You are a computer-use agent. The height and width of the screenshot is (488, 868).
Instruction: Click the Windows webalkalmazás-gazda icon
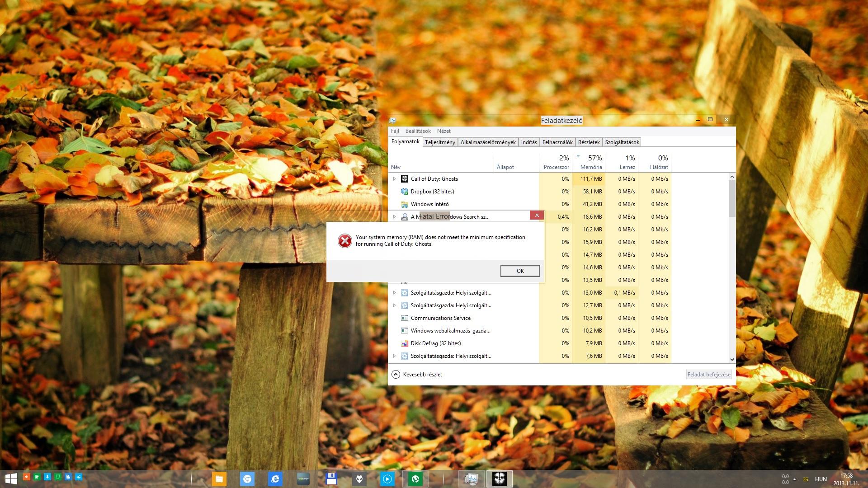coord(405,331)
